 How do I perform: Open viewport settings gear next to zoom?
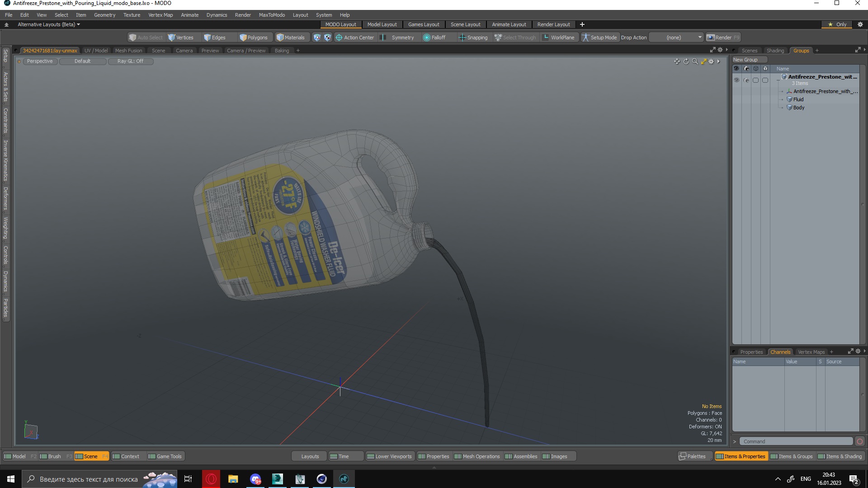point(711,61)
